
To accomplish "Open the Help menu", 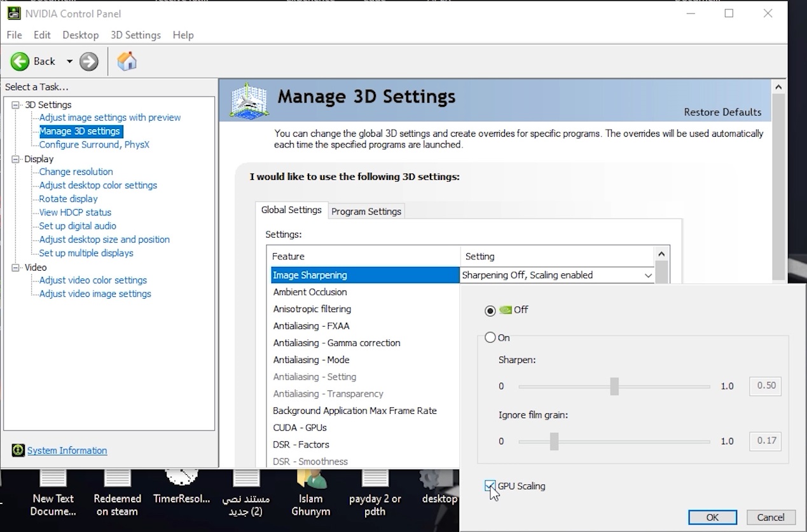I will click(x=183, y=35).
